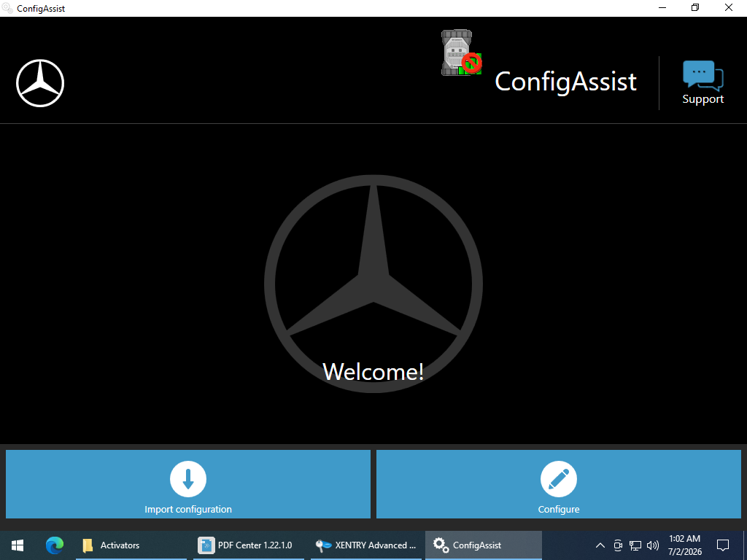Screen dimensions: 747x560
Task: Click the Configure button
Action: tap(559, 484)
